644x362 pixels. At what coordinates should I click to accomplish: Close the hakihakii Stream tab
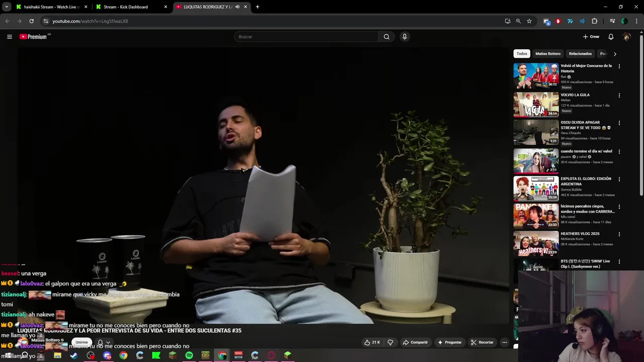tap(86, 7)
